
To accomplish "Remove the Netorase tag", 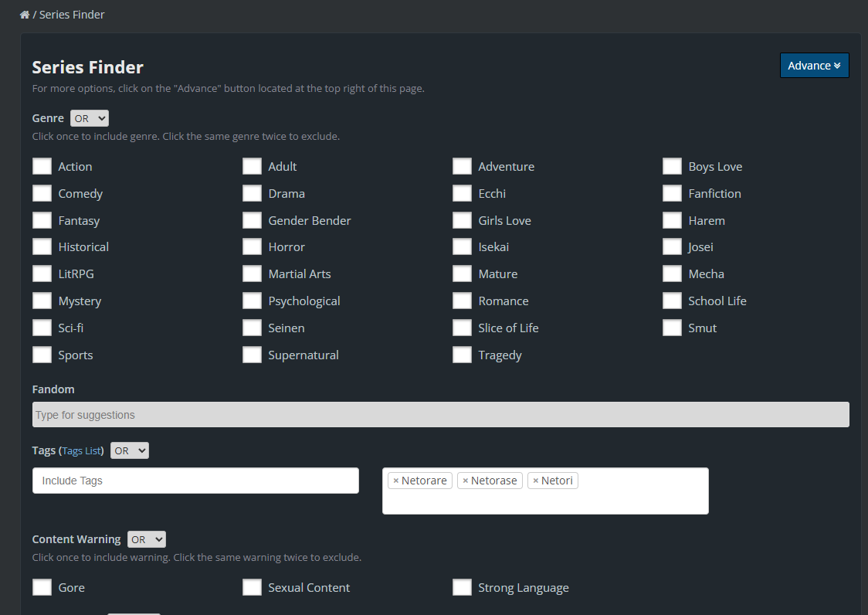I will point(466,481).
